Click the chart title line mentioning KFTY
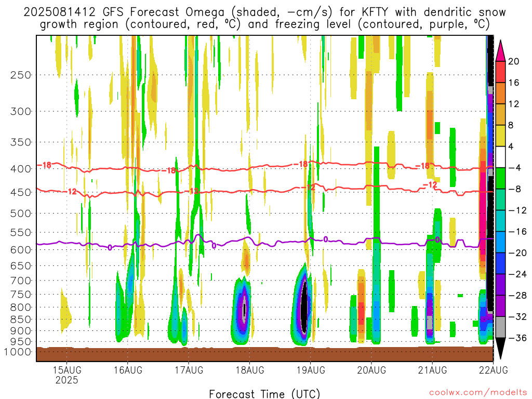The height and width of the screenshot is (399, 532). (x=264, y=12)
